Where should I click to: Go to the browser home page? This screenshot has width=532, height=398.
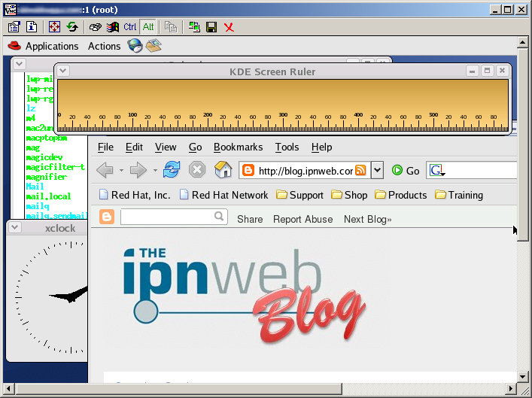pyautogui.click(x=223, y=170)
